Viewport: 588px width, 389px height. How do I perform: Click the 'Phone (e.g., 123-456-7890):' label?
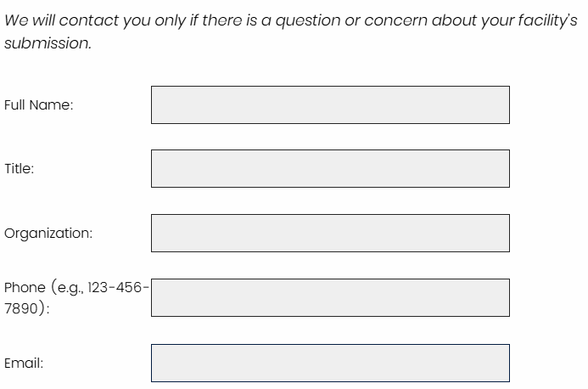pos(76,298)
